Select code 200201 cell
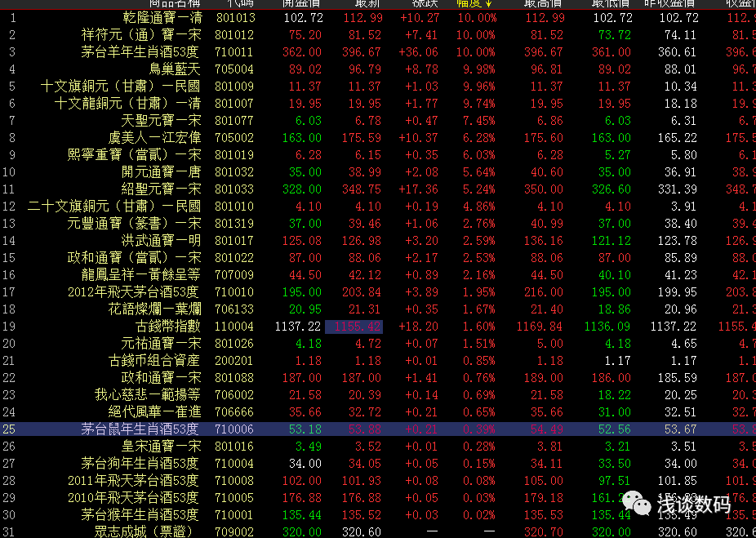This screenshot has width=756, height=538. tap(234, 361)
